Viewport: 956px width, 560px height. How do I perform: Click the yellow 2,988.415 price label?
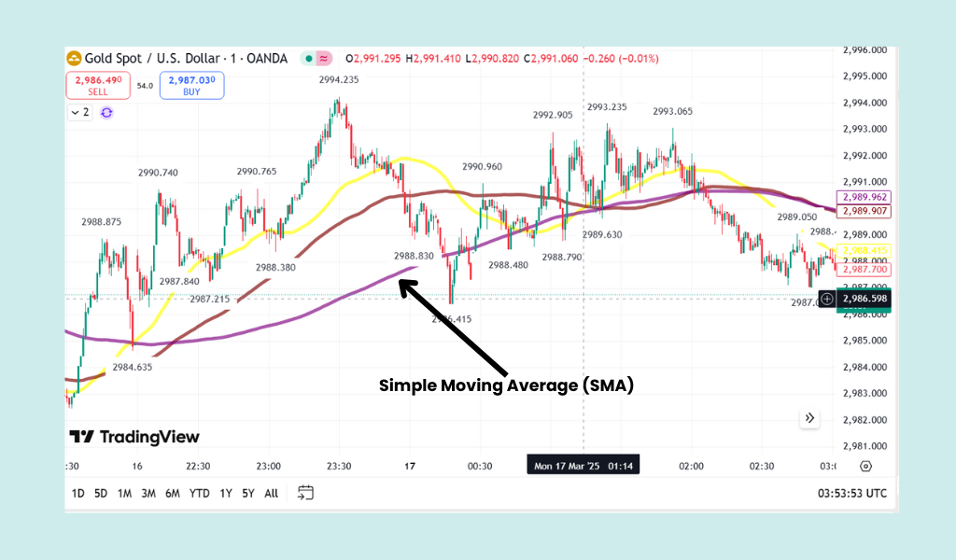point(865,250)
